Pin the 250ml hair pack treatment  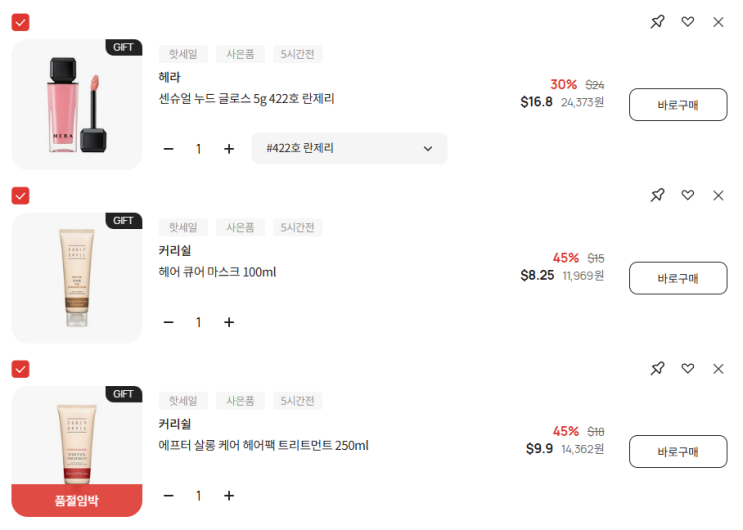(x=657, y=369)
